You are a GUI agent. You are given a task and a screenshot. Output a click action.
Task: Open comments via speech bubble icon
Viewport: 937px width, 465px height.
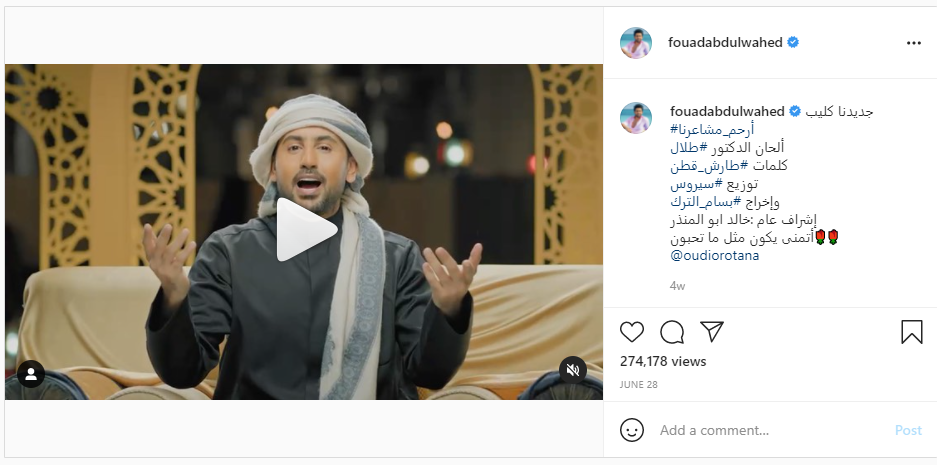(672, 332)
